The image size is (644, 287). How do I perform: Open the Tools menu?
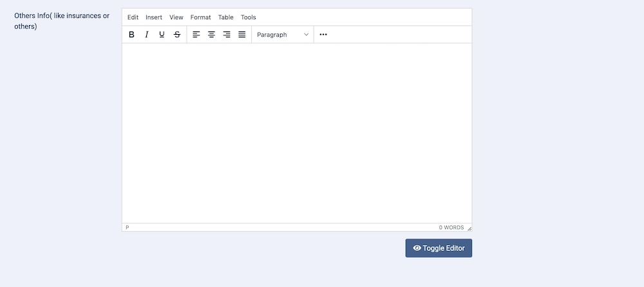pos(248,17)
